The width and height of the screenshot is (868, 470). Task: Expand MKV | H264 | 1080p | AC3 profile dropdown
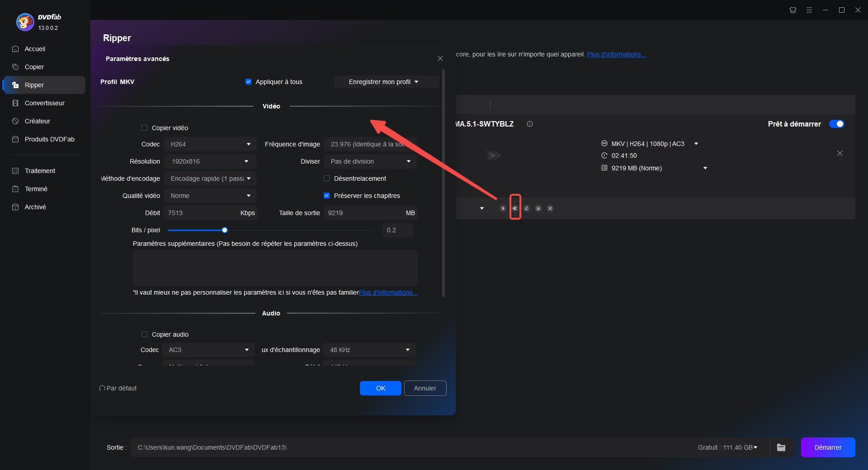tap(696, 144)
